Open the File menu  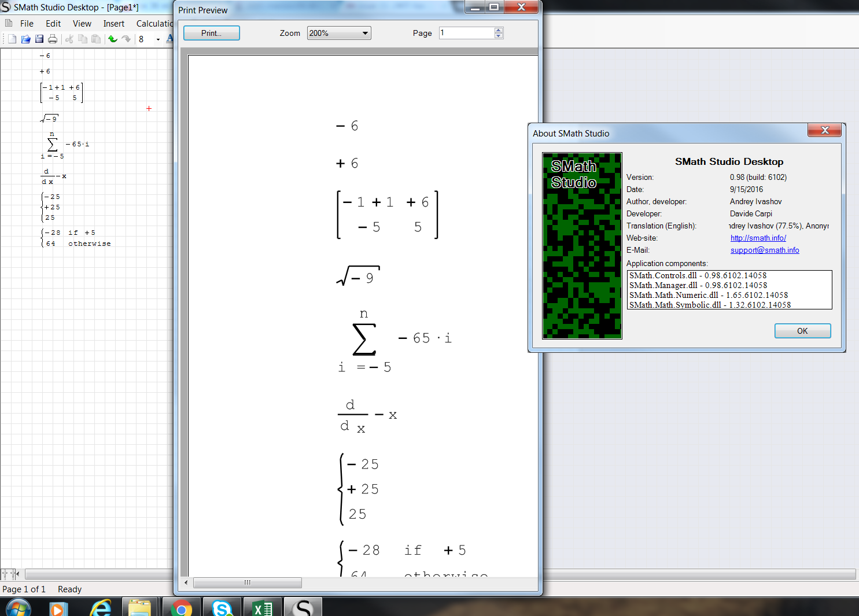tap(27, 24)
